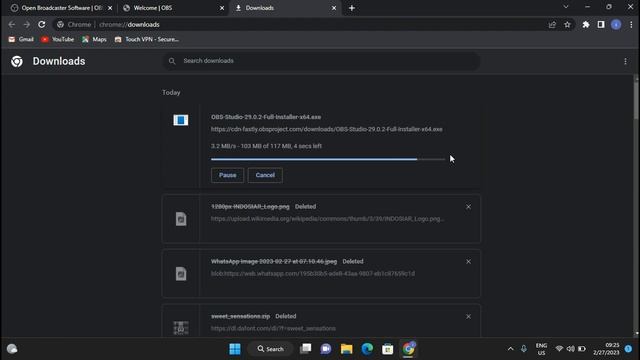Screen dimensions: 640x360
Task: Click the INDOSIAR Logo upload.wikimedia URL
Action: [327, 219]
